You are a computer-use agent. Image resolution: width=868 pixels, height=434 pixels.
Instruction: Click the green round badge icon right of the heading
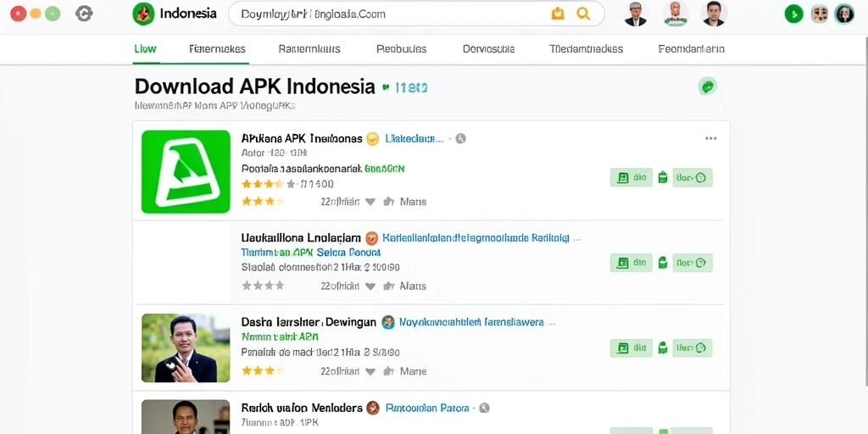[708, 86]
